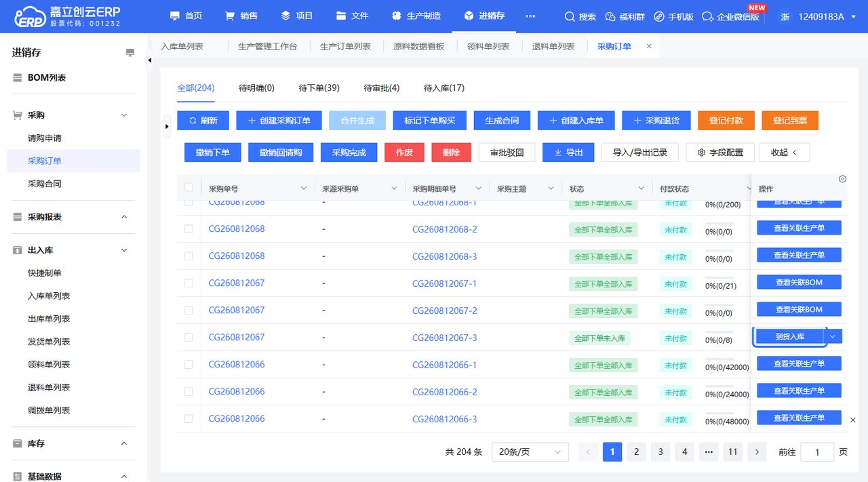Collapse the 采购 sidebar group
The image size is (868, 482).
pos(124,115)
